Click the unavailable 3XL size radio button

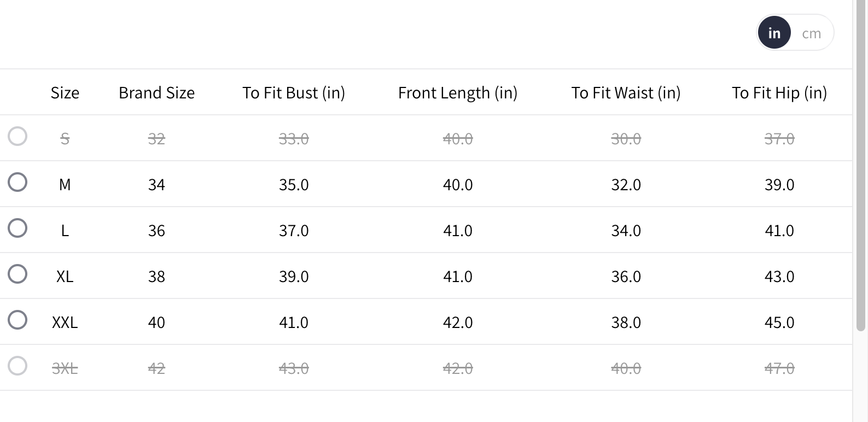click(18, 366)
